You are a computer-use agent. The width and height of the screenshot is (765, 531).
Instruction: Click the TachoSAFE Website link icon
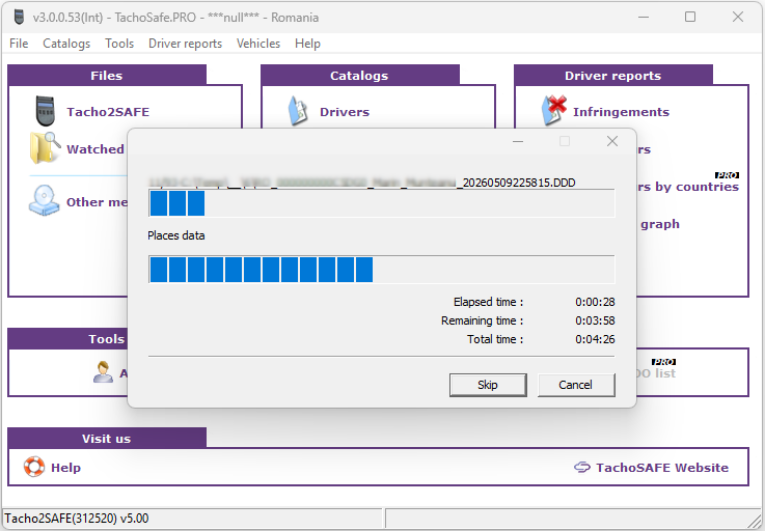582,467
